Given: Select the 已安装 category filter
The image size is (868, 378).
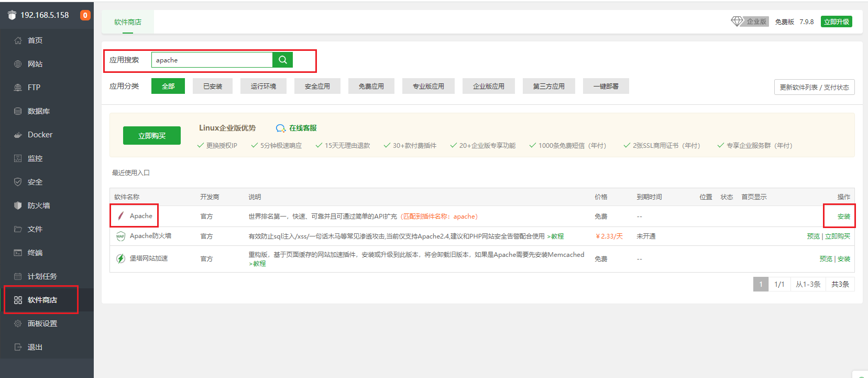Looking at the screenshot, I should (x=213, y=86).
